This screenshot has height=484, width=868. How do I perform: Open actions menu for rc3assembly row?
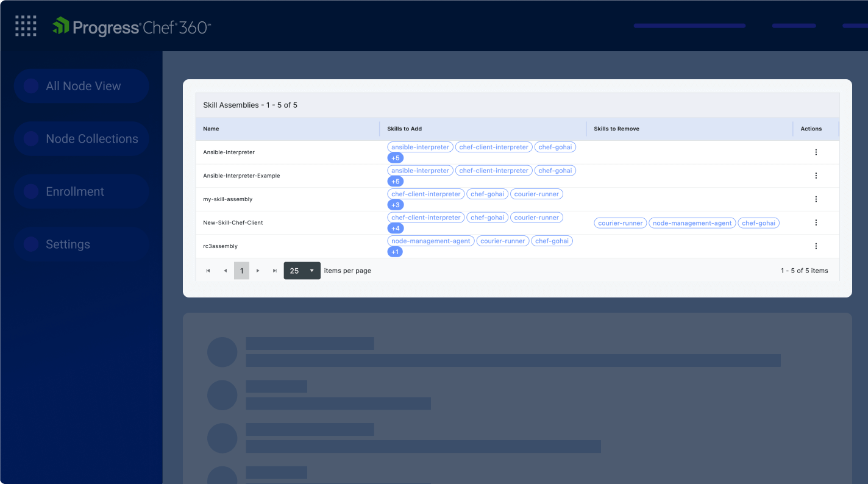pos(816,246)
